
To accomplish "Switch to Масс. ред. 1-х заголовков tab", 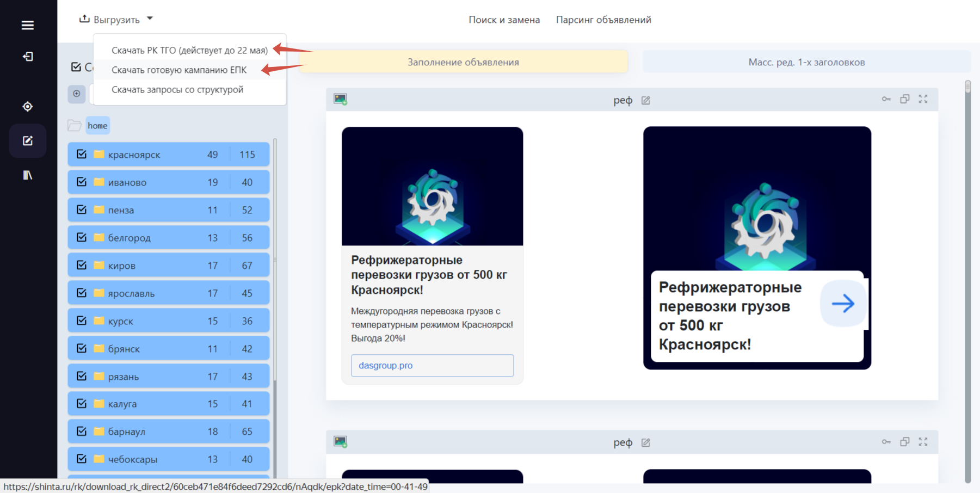I will tap(806, 62).
